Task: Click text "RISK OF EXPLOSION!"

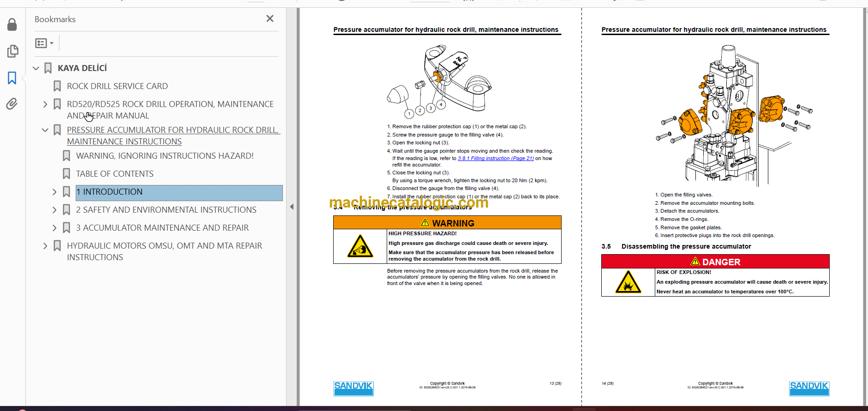Action: click(x=684, y=272)
